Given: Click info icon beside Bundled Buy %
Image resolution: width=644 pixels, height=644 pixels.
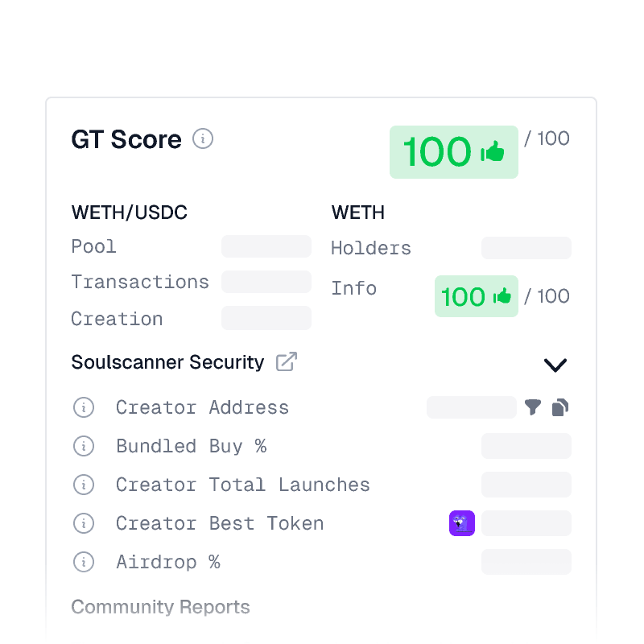Looking at the screenshot, I should [84, 446].
